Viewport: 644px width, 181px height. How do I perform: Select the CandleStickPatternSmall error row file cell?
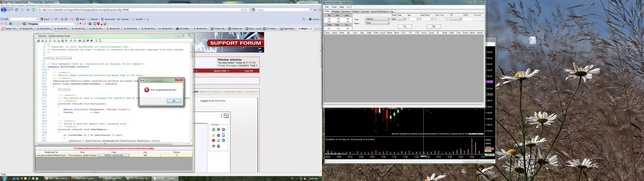(x=51, y=156)
